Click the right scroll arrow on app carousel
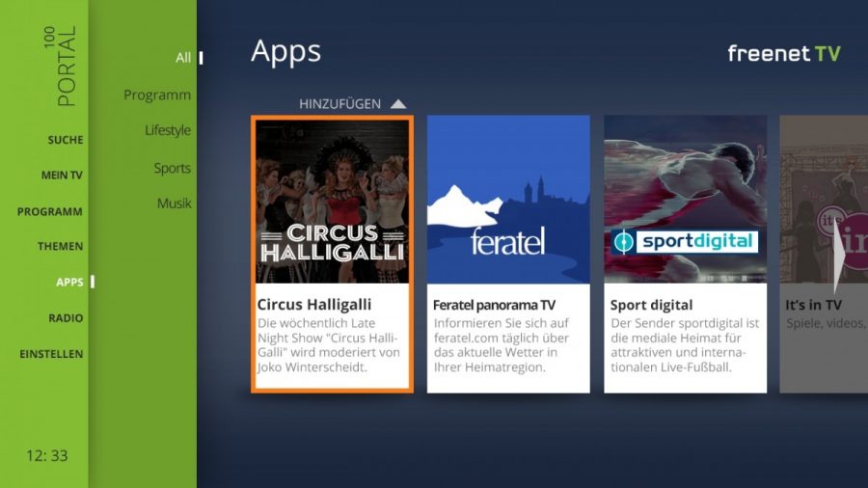This screenshot has height=488, width=868. coord(839,257)
